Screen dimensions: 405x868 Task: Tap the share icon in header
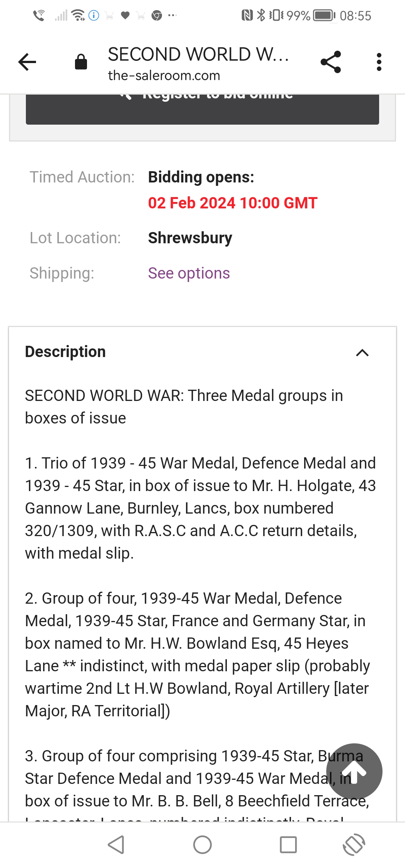tap(331, 62)
